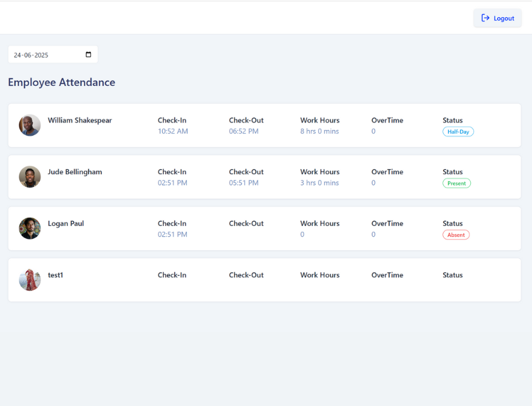The image size is (532, 406).
Task: Click Logan Paul's Work Hours value 0
Action: [302, 234]
